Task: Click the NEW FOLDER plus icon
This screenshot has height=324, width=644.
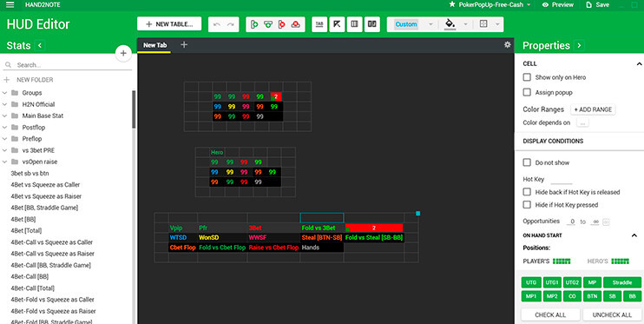Action: (x=6, y=79)
